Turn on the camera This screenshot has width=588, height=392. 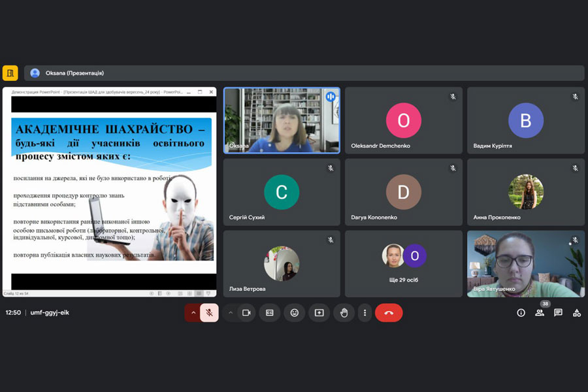pyautogui.click(x=246, y=312)
